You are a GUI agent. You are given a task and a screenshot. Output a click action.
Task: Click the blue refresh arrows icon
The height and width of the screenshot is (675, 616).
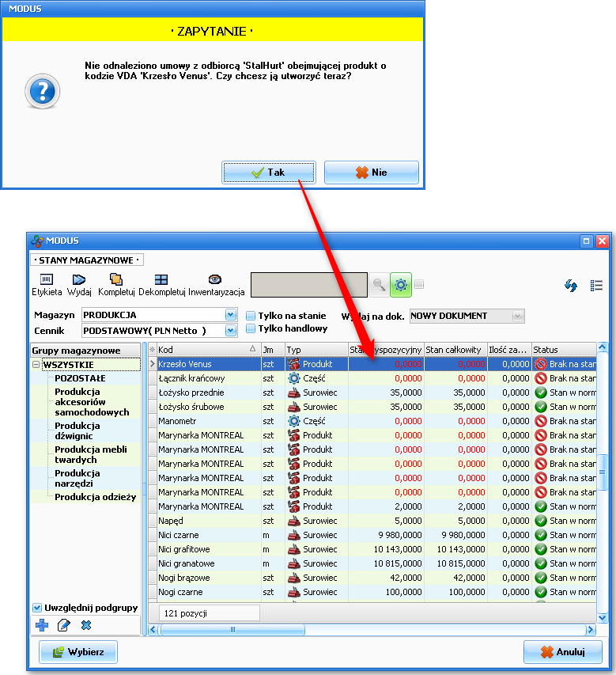[571, 286]
